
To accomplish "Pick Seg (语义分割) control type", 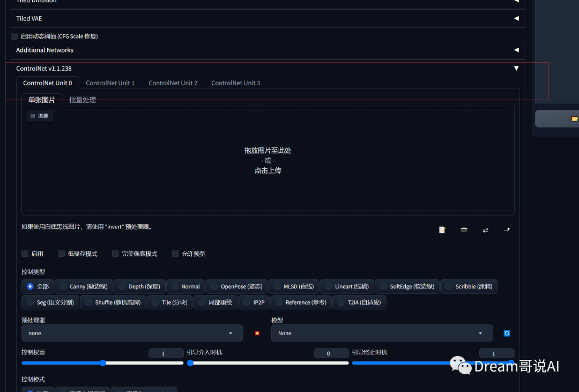I will point(50,302).
